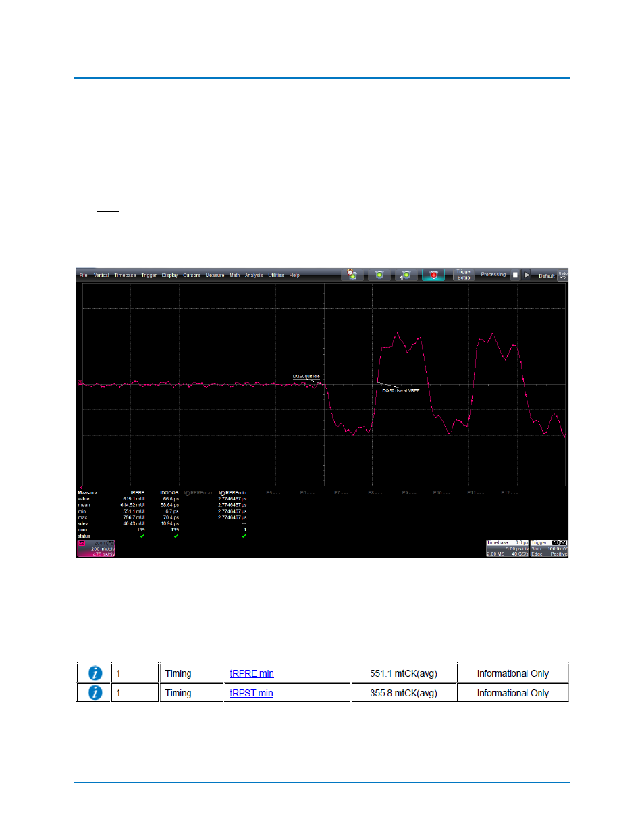The image size is (644, 834).
Task: Click the sdev value 40.43 mUI
Action: [x=134, y=524]
